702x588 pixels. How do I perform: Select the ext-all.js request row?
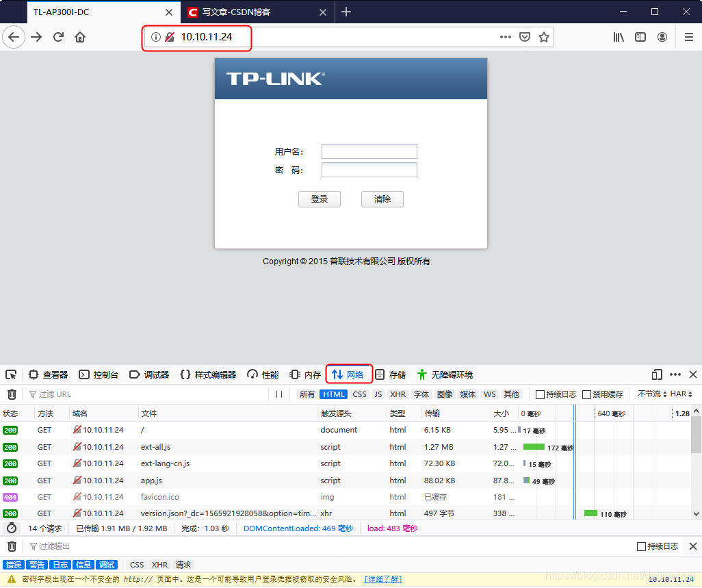click(x=346, y=447)
